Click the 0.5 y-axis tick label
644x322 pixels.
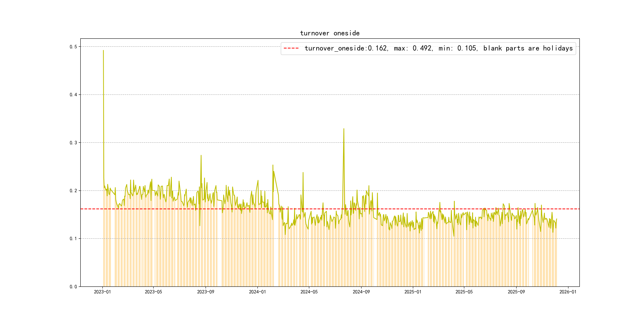tap(73, 47)
